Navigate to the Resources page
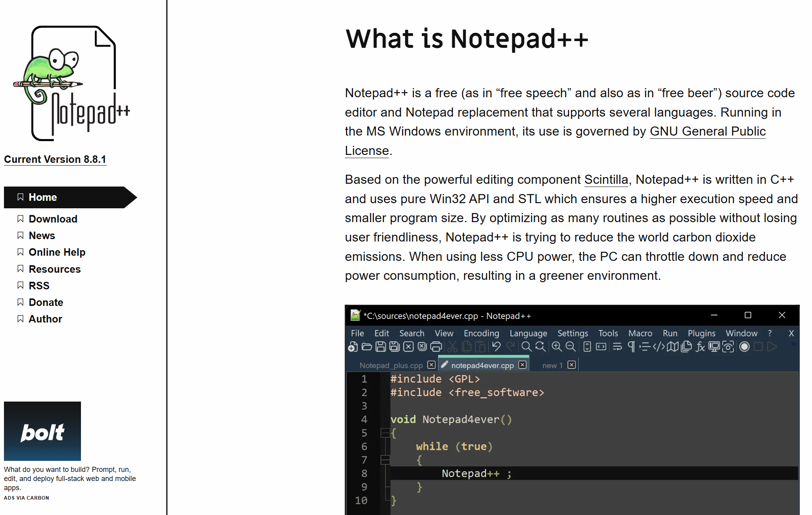 tap(55, 269)
